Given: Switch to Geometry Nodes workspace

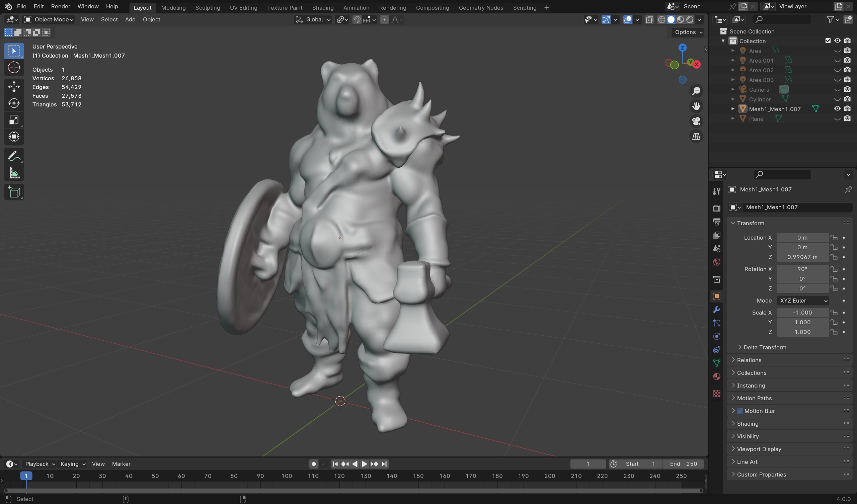Looking at the screenshot, I should [x=481, y=7].
